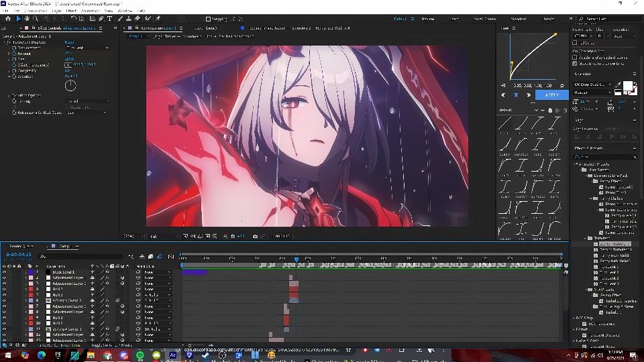Click the timeline Graph Editor icon
This screenshot has width=644, height=362.
(x=171, y=257)
